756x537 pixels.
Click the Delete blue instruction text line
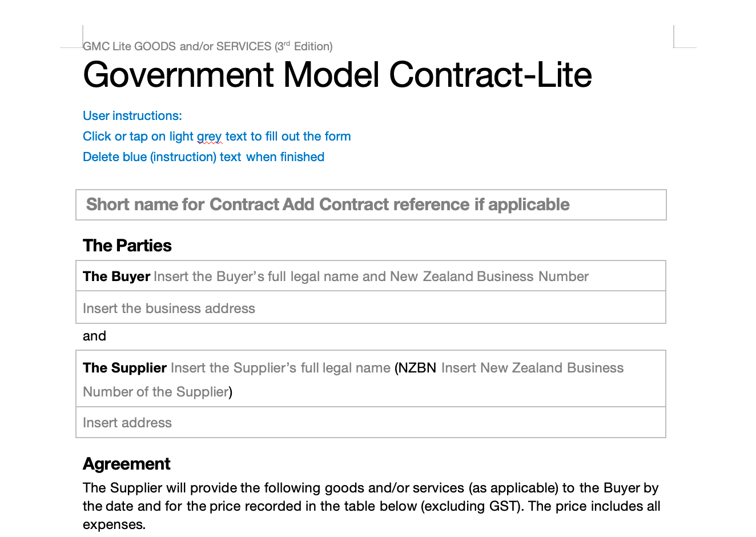[x=203, y=157]
